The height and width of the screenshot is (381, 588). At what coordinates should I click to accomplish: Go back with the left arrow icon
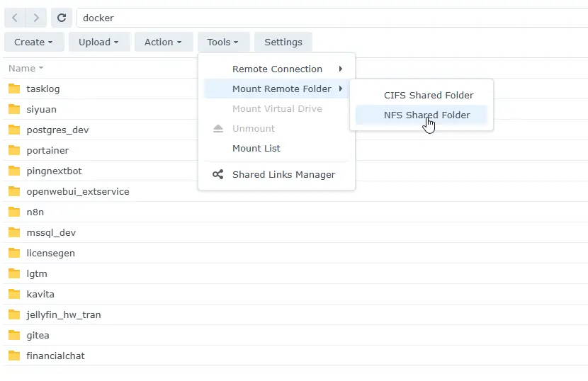tap(15, 18)
